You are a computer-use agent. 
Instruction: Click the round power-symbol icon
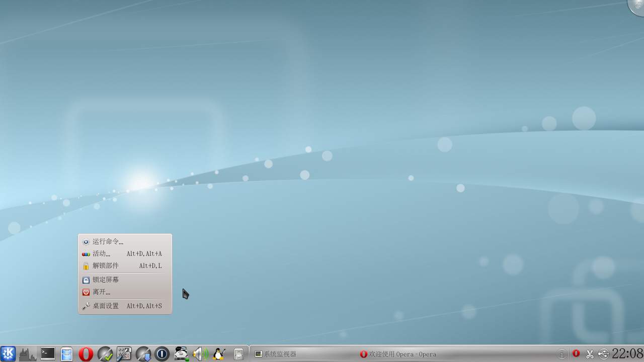click(x=162, y=354)
